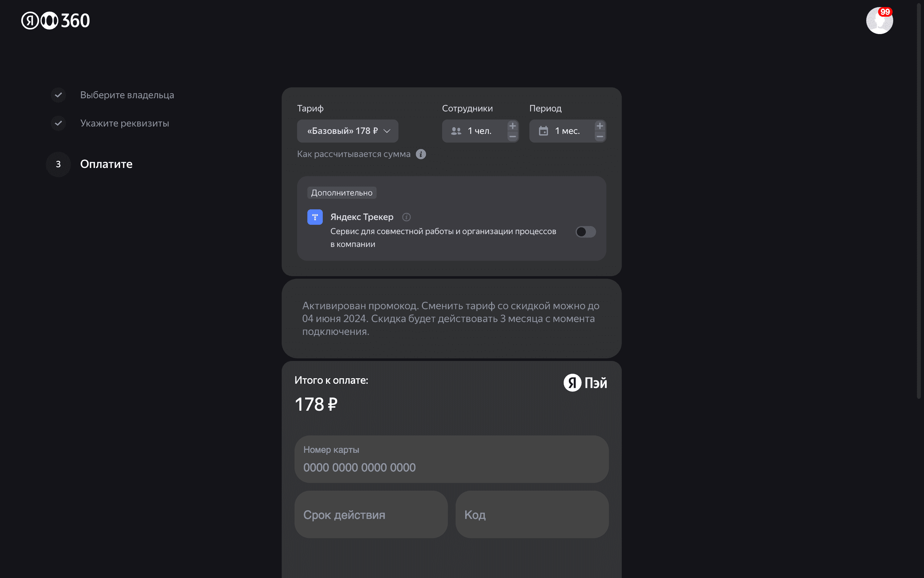This screenshot has width=924, height=578.
Task: Decrease period months with minus button
Action: pyautogui.click(x=600, y=136)
